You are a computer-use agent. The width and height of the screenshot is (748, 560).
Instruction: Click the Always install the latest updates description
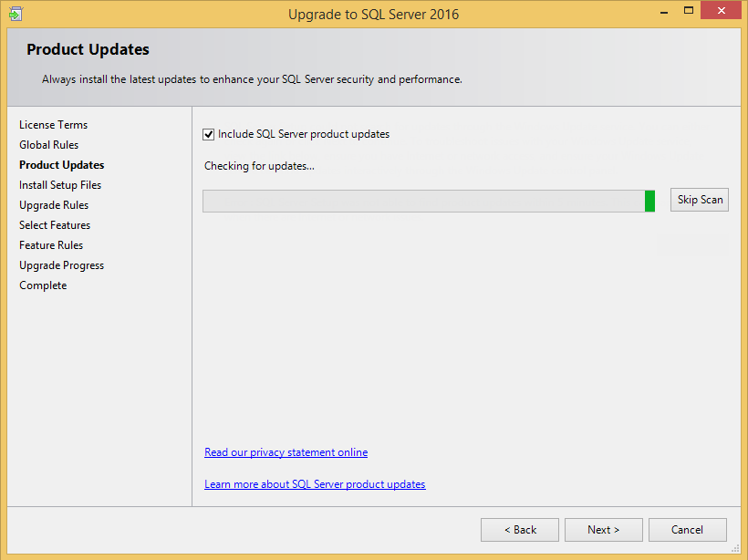(252, 79)
